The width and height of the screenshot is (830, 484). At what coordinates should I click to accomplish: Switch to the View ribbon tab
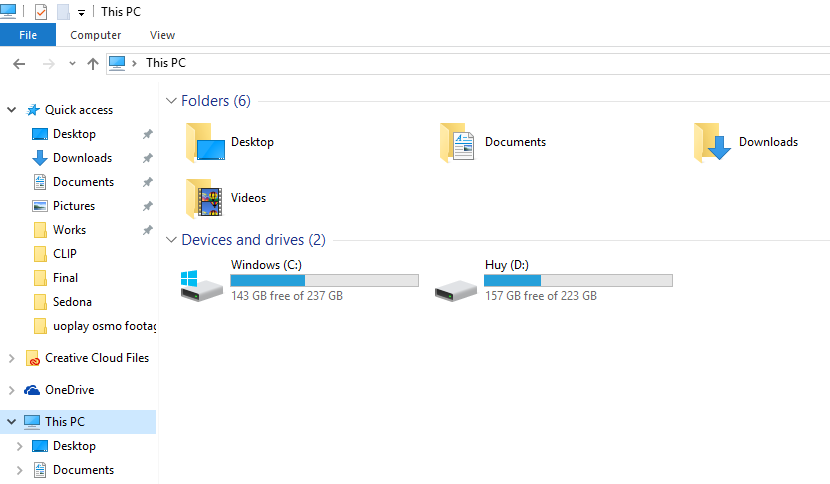coord(162,35)
